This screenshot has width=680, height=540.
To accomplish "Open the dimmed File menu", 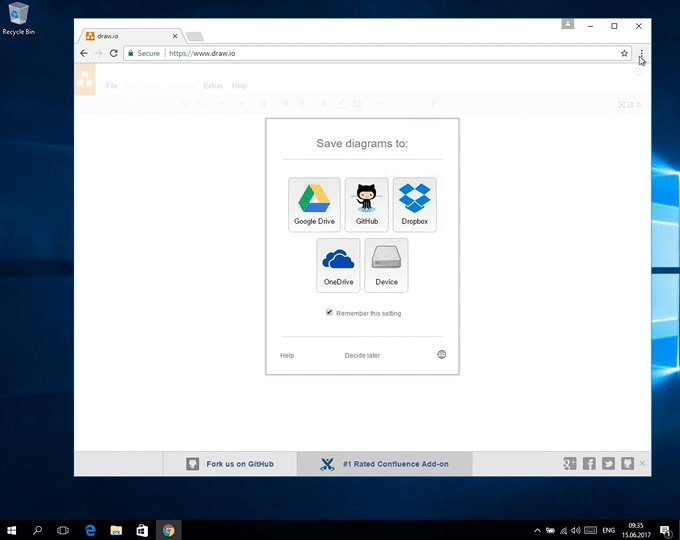I will (111, 85).
